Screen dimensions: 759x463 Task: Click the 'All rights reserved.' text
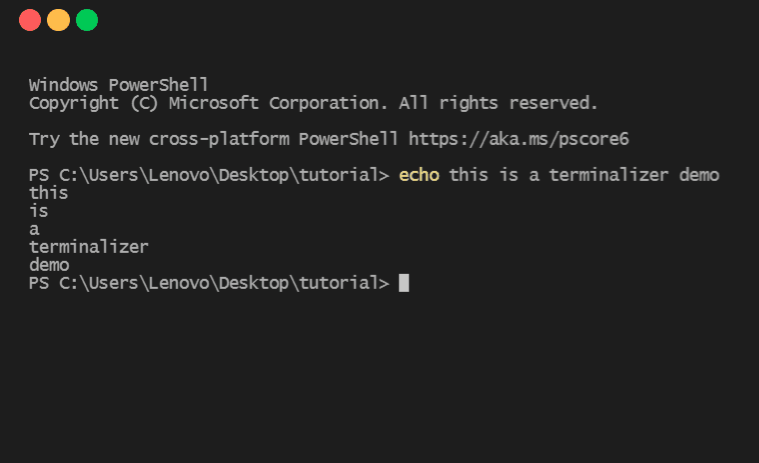click(498, 103)
